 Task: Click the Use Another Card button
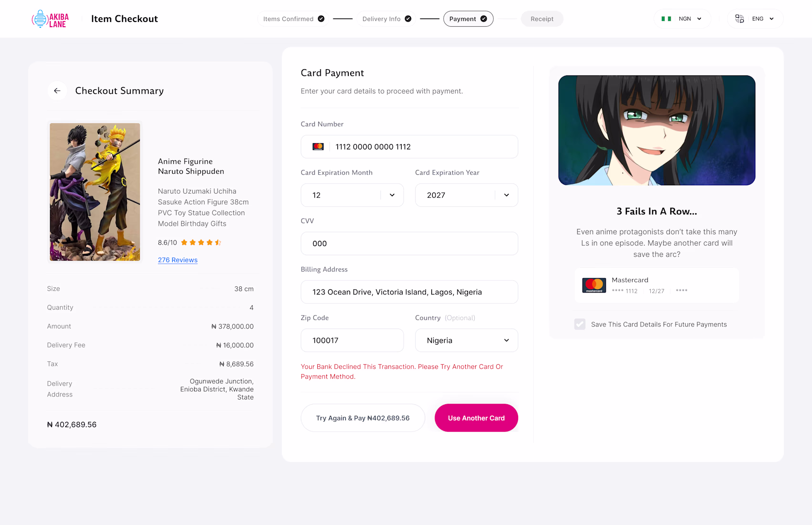[476, 418]
